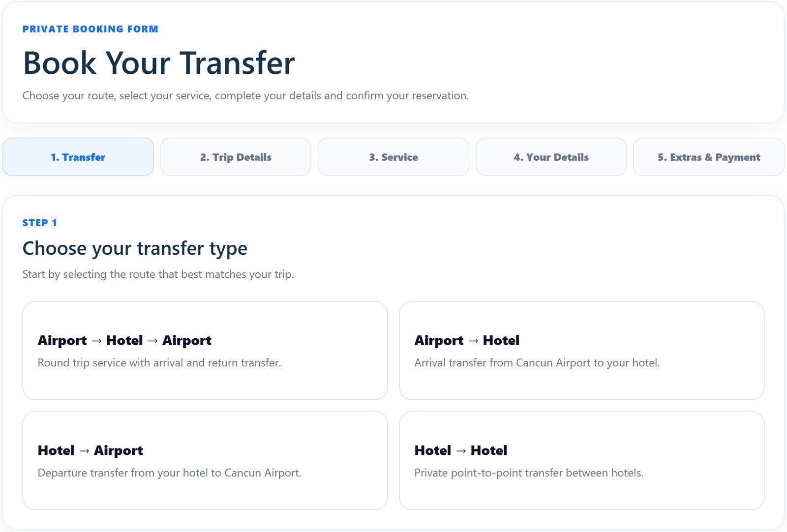Click the arrival transfer from Cancun Airport text
Screen dimensions: 787x532
click(537, 363)
